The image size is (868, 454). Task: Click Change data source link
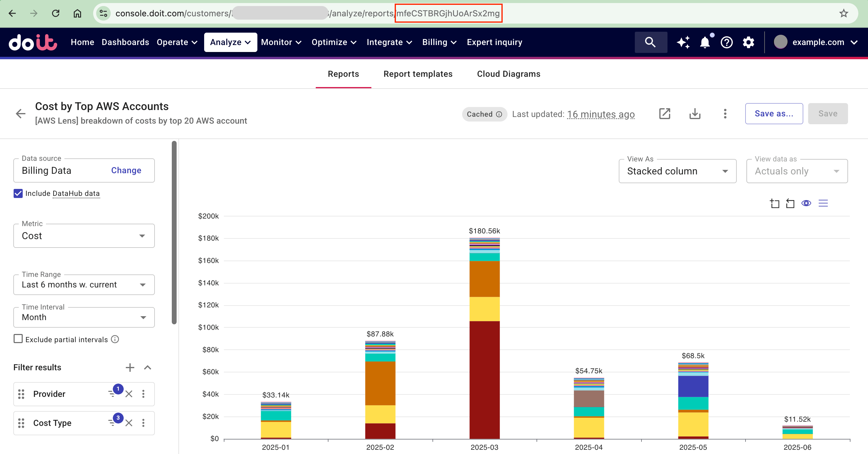(x=126, y=170)
